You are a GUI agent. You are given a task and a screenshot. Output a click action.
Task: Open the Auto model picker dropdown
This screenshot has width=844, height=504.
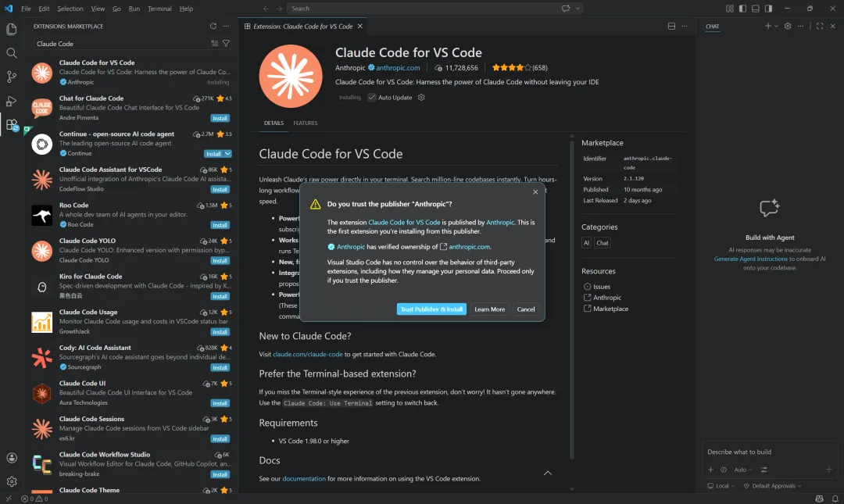[x=743, y=470]
